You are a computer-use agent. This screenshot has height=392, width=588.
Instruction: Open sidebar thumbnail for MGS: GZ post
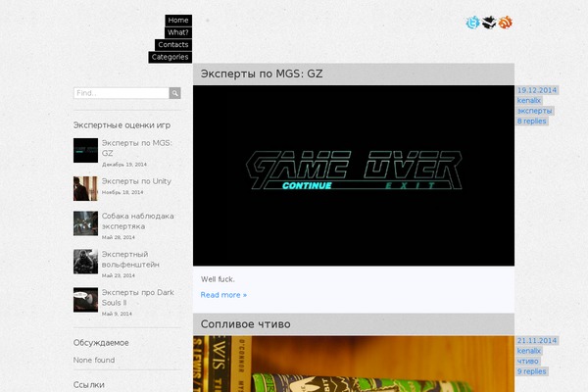(85, 150)
